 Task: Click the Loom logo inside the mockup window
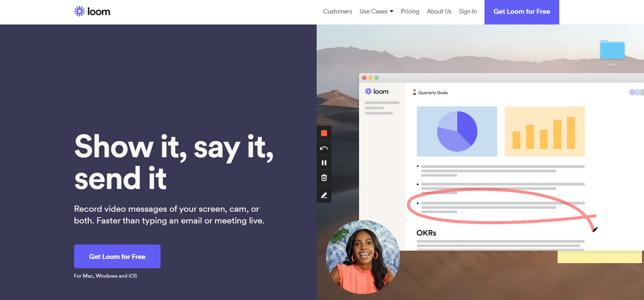pyautogui.click(x=377, y=91)
